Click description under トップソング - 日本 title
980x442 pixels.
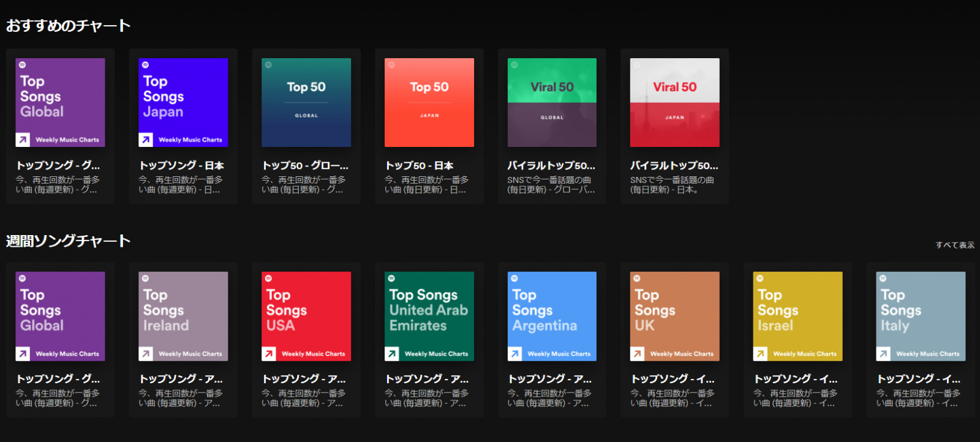181,185
